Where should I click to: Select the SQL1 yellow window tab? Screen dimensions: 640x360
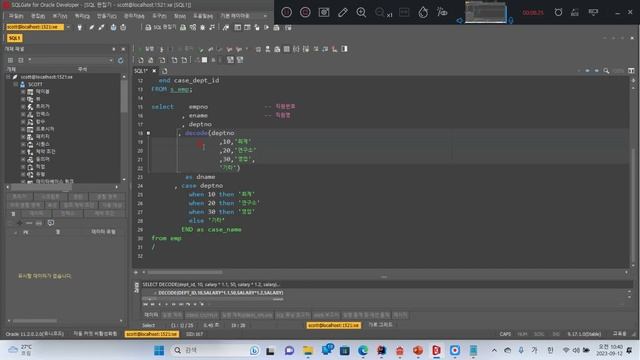point(14,38)
